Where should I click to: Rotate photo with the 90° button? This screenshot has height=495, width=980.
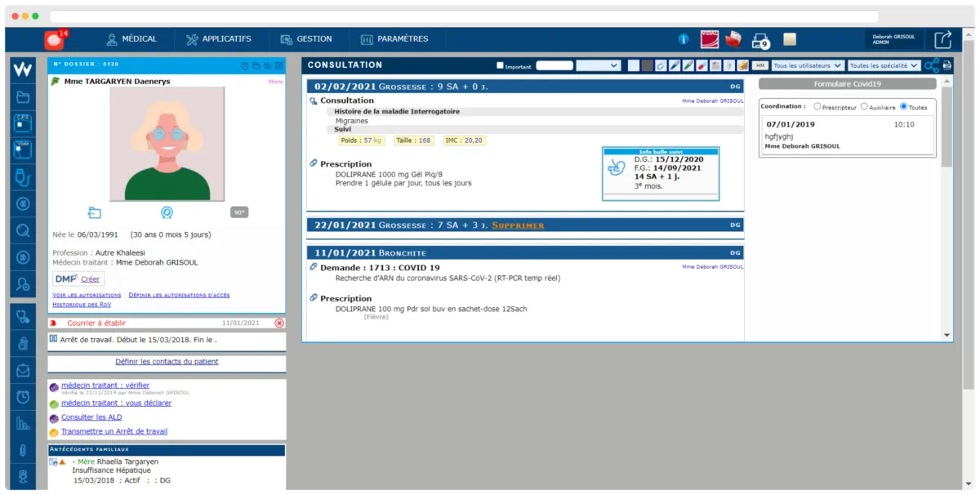238,212
